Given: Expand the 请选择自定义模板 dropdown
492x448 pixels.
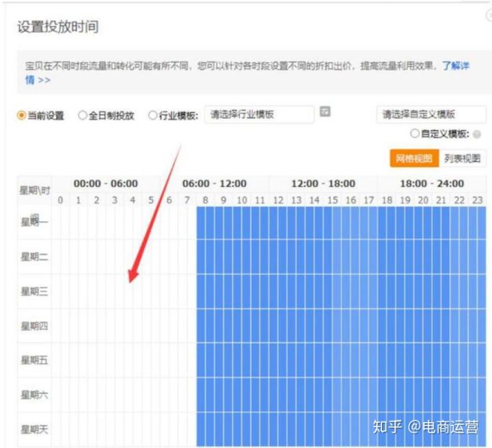Looking at the screenshot, I should (431, 115).
